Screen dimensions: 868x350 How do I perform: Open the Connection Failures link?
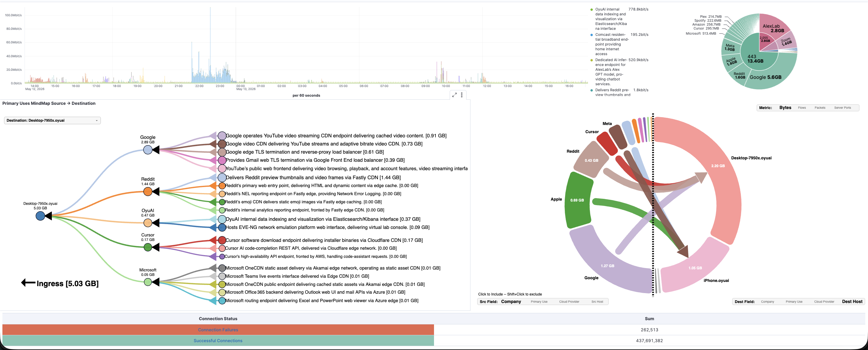218,330
